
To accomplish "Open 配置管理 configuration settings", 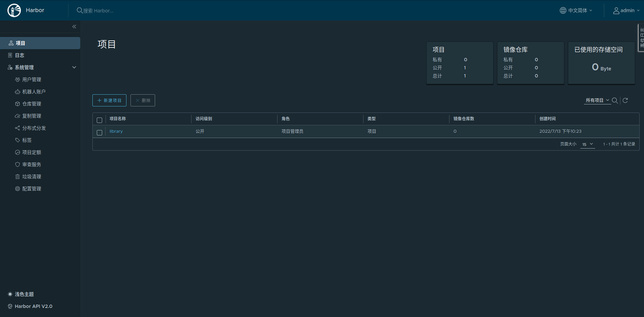I will (31, 189).
